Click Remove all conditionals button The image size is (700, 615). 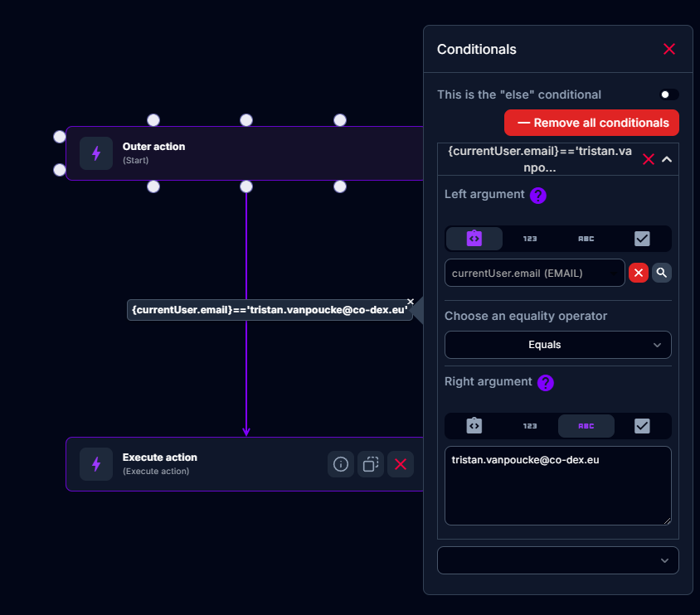click(x=591, y=123)
